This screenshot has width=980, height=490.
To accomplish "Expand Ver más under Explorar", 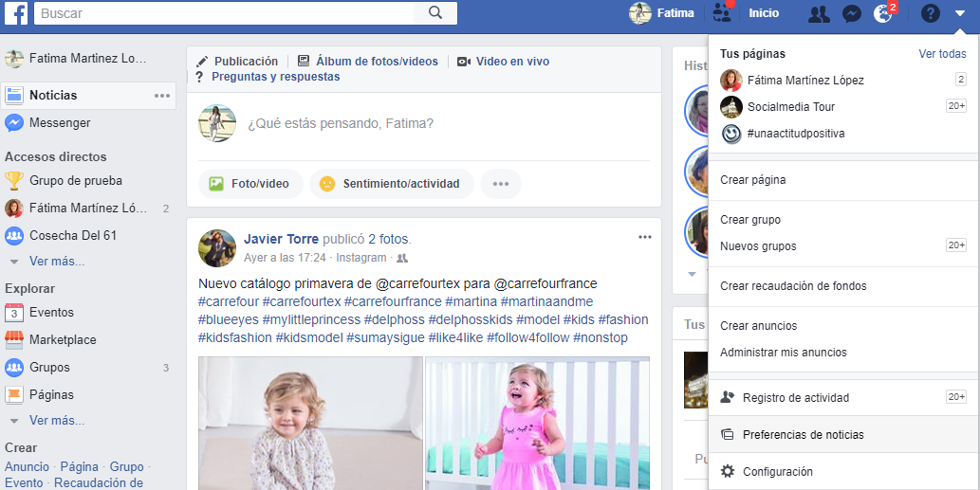I will 57,420.
